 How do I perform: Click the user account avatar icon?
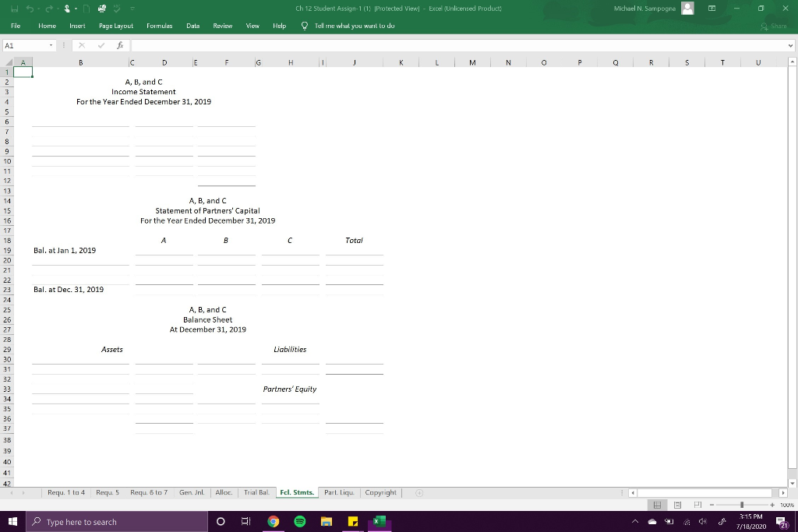[687, 8]
